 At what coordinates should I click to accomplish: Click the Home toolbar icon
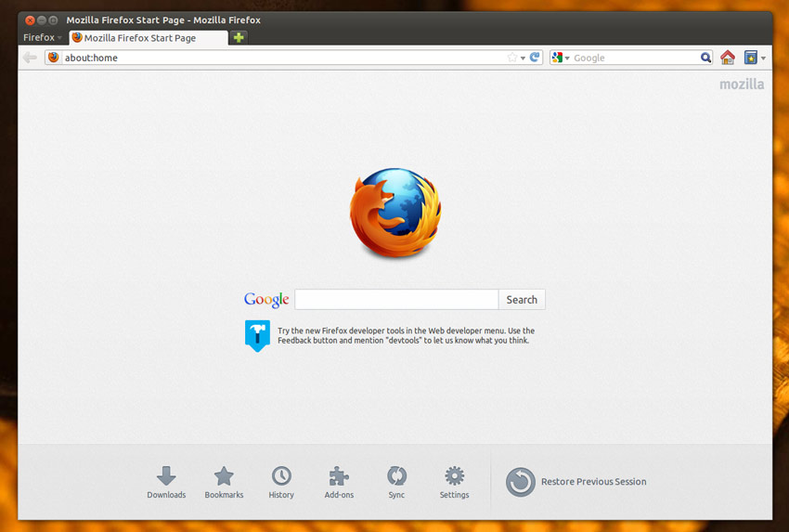point(727,58)
